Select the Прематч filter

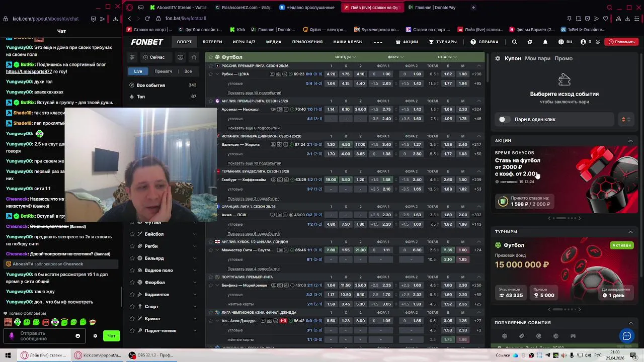point(163,71)
